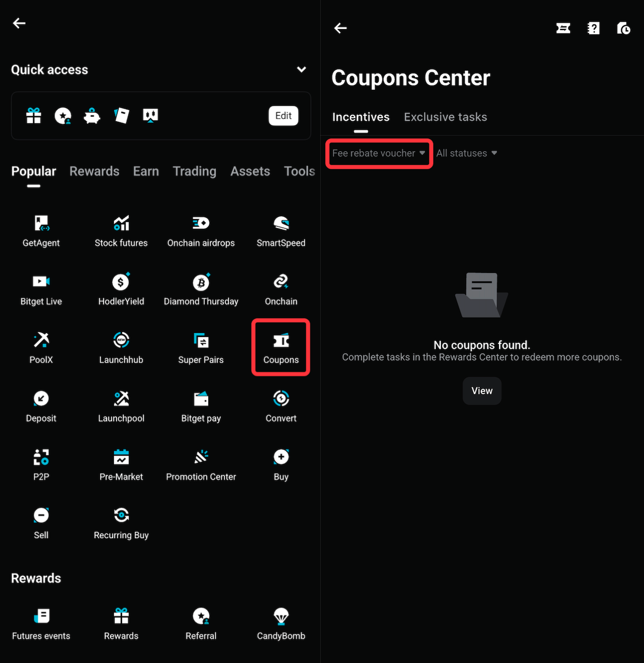Image resolution: width=644 pixels, height=663 pixels.
Task: Tap the gift icon in Quick access
Action: click(x=34, y=116)
